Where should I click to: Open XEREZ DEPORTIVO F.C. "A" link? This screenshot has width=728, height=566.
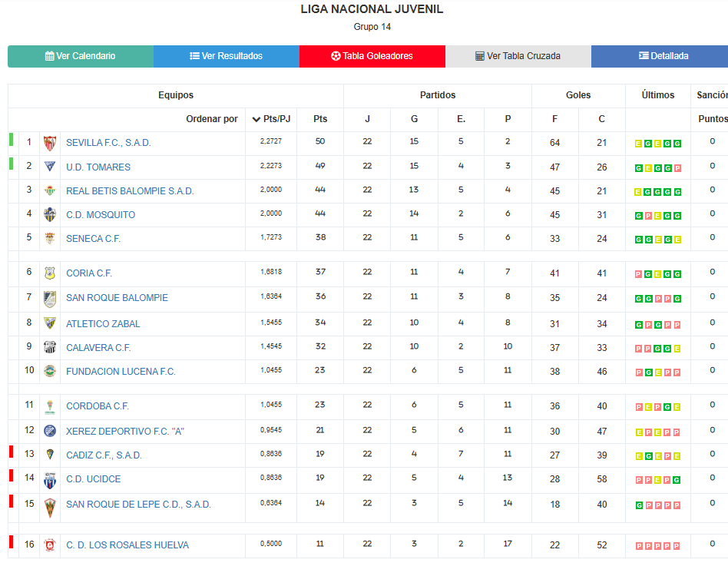click(125, 432)
